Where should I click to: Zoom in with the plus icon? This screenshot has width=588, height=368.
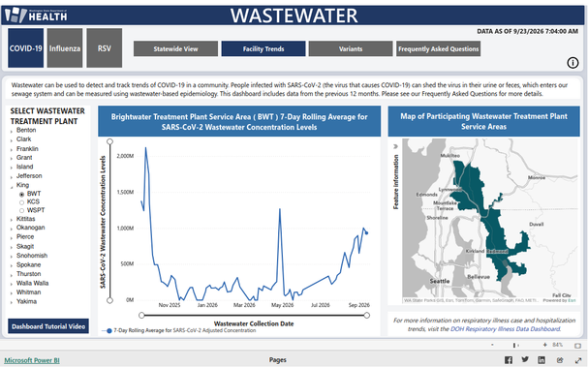tap(544, 345)
